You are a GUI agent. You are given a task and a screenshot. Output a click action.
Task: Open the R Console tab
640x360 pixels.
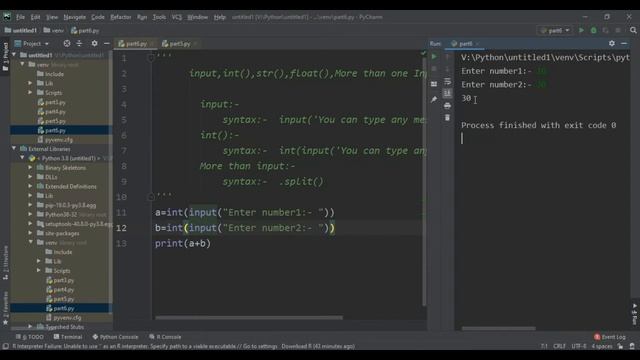165,337
